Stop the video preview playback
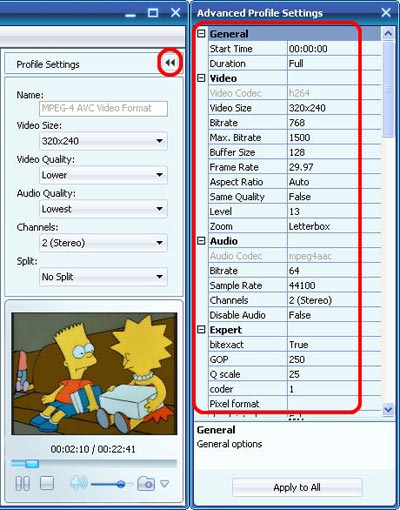 coord(47,483)
